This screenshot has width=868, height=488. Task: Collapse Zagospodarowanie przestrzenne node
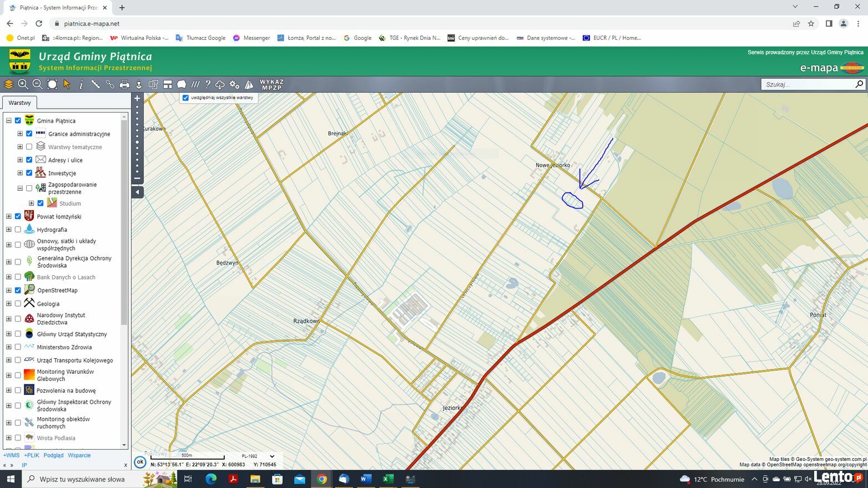(x=20, y=188)
